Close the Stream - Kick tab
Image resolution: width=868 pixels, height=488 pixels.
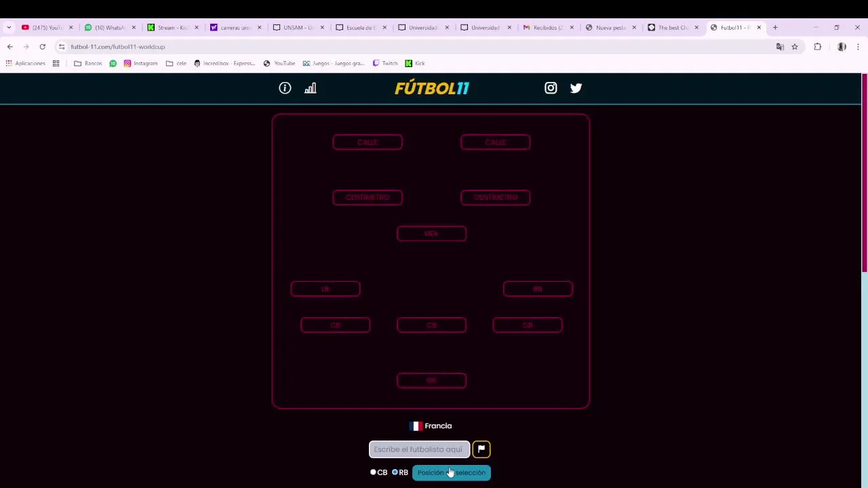(197, 28)
